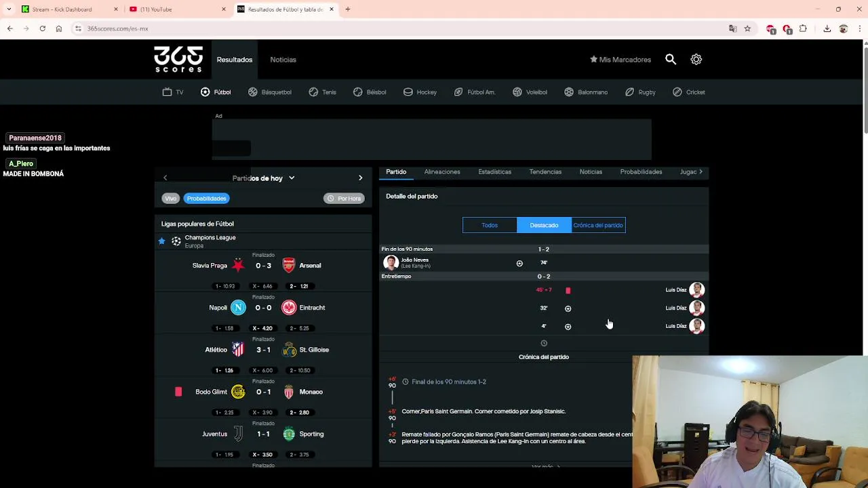
Task: Open Resultados in the top navigation
Action: coord(235,60)
